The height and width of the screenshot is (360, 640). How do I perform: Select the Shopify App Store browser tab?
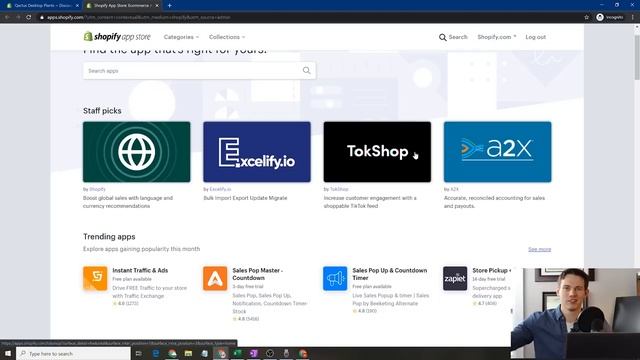coord(121,6)
